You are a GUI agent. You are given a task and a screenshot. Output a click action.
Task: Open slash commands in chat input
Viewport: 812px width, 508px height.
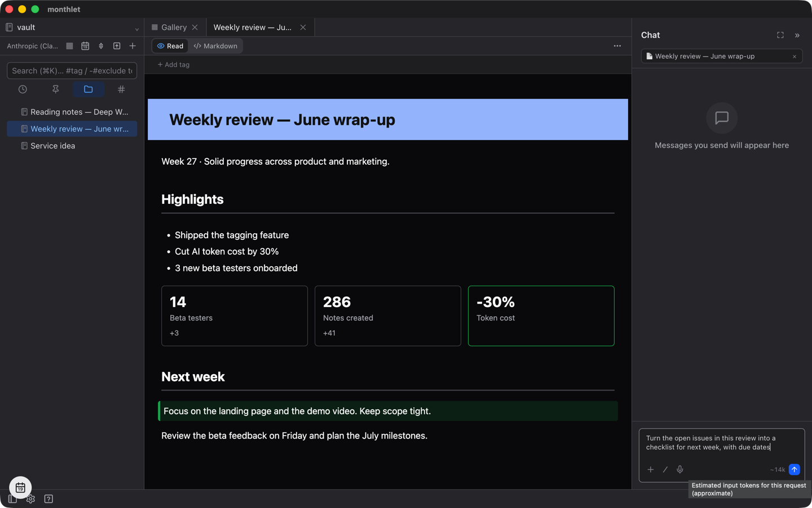click(x=665, y=470)
